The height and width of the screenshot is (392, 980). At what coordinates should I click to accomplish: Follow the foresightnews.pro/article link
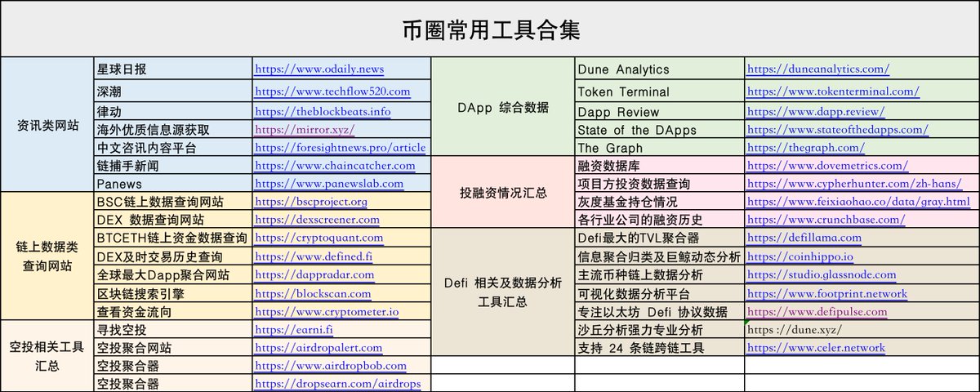[x=340, y=148]
